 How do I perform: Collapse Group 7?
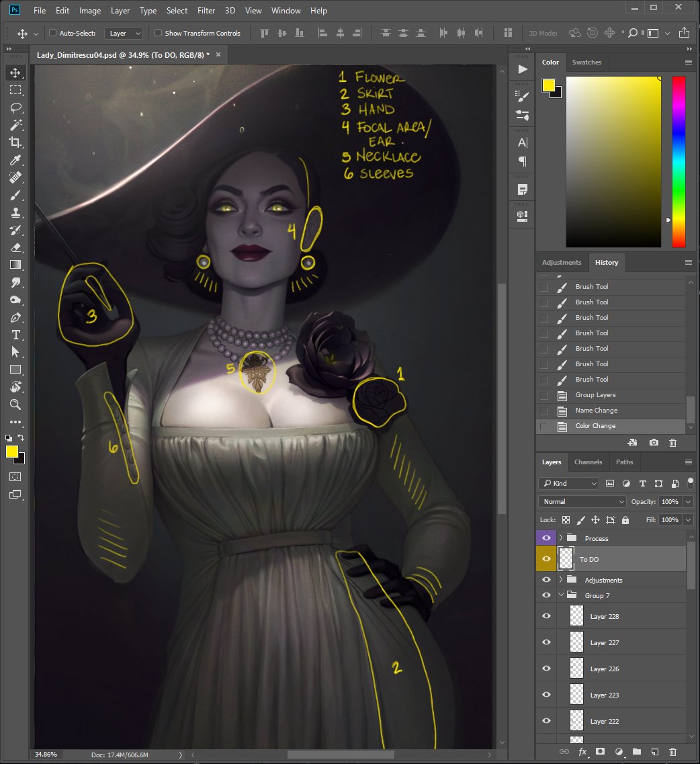[561, 595]
